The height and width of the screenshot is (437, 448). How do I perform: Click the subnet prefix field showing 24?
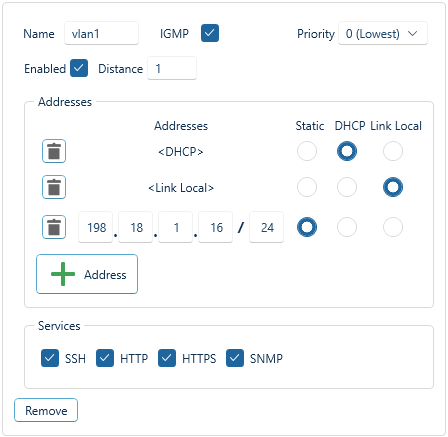267,227
